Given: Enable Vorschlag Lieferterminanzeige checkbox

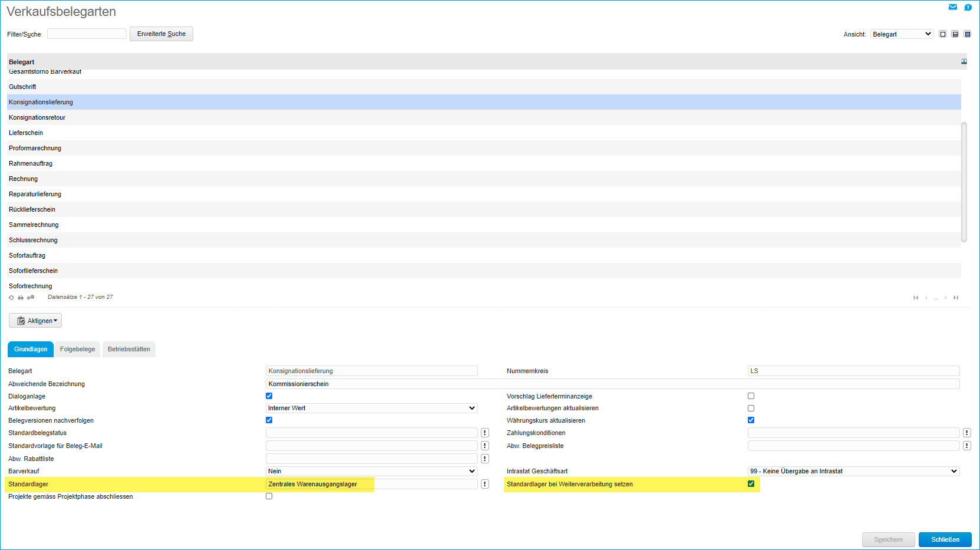Looking at the screenshot, I should [751, 396].
